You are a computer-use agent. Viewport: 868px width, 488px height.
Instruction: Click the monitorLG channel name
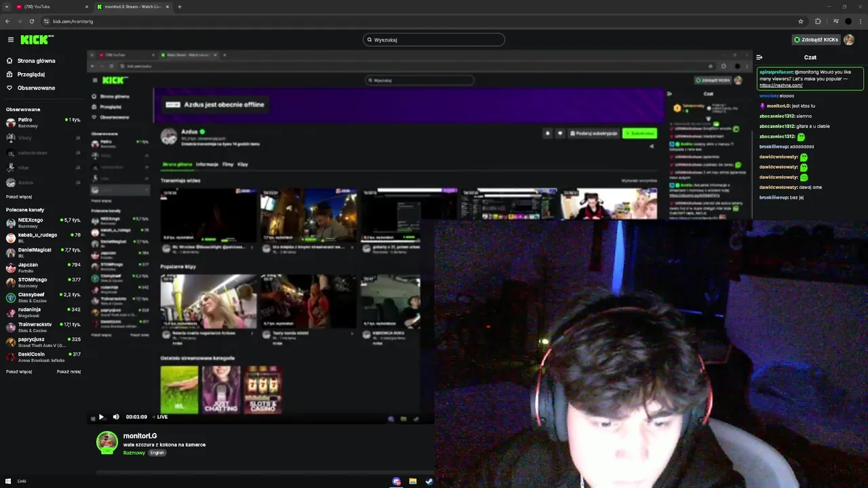tap(140, 436)
